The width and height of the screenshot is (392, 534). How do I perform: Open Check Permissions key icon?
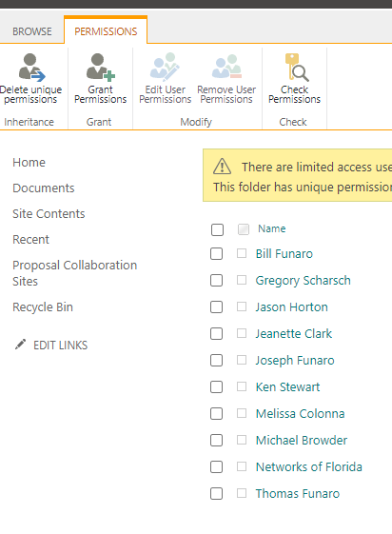296,68
